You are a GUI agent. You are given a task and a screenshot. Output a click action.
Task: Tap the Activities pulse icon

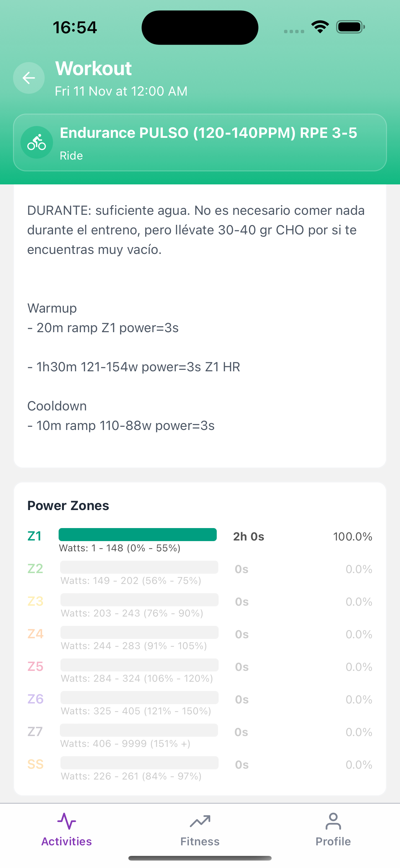coord(66,821)
